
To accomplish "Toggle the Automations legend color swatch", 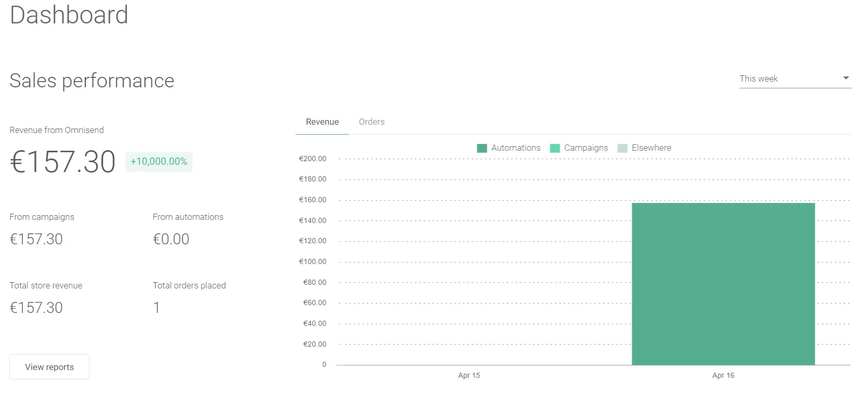I will click(x=482, y=148).
